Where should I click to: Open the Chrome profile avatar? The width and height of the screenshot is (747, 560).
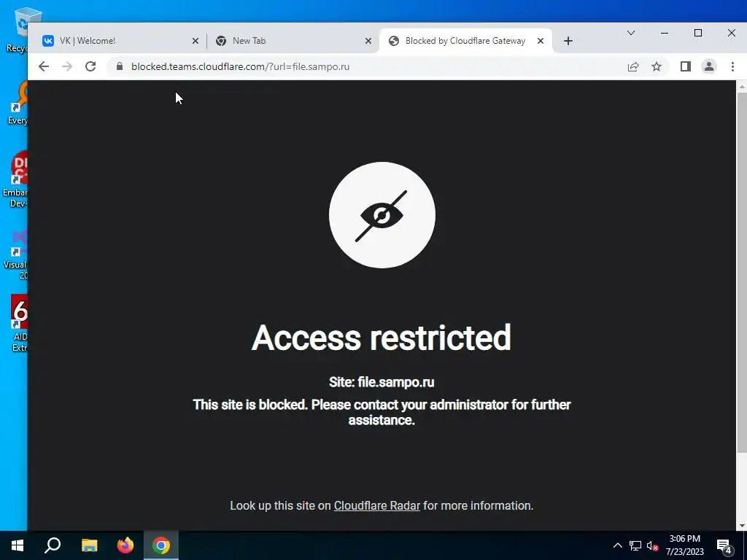click(x=709, y=66)
